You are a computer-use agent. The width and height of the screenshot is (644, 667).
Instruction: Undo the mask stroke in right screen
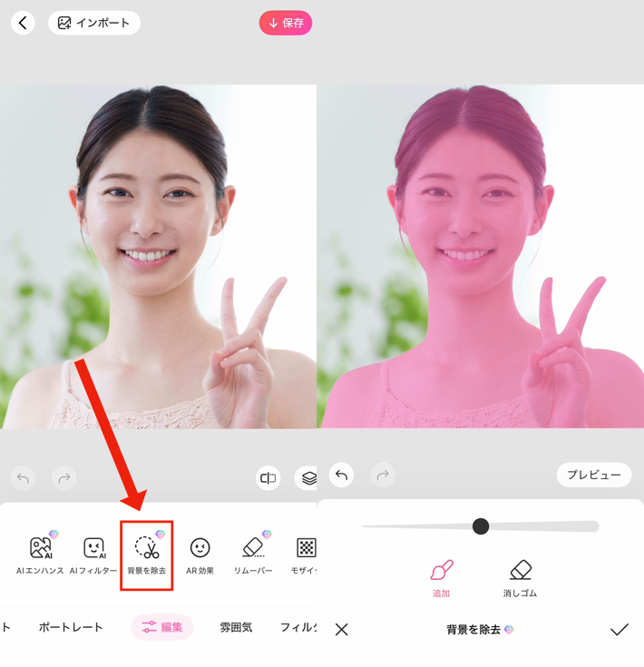tap(341, 475)
